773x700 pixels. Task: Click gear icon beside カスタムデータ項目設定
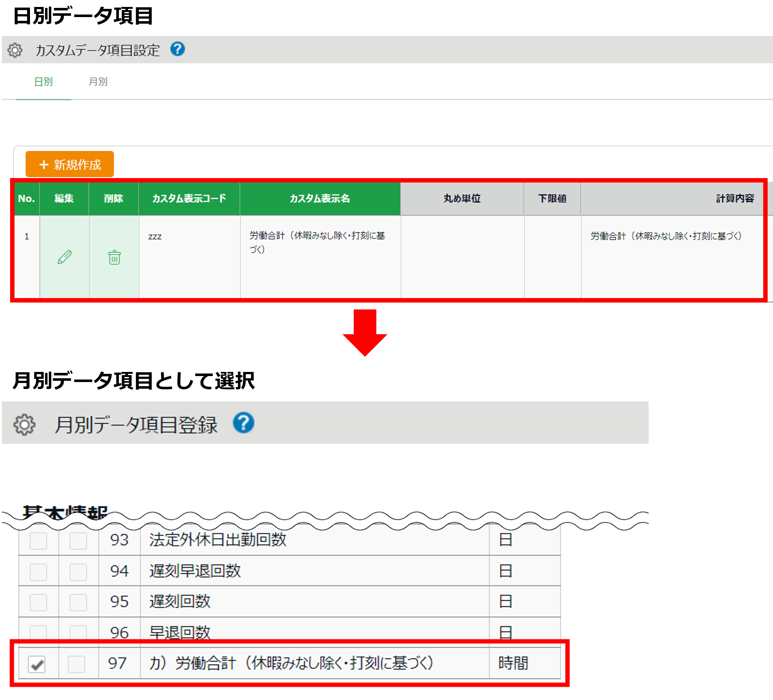point(15,50)
